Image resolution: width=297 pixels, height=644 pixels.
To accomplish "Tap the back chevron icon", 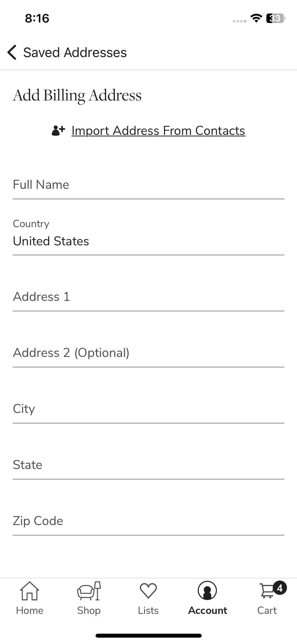I will [x=12, y=52].
